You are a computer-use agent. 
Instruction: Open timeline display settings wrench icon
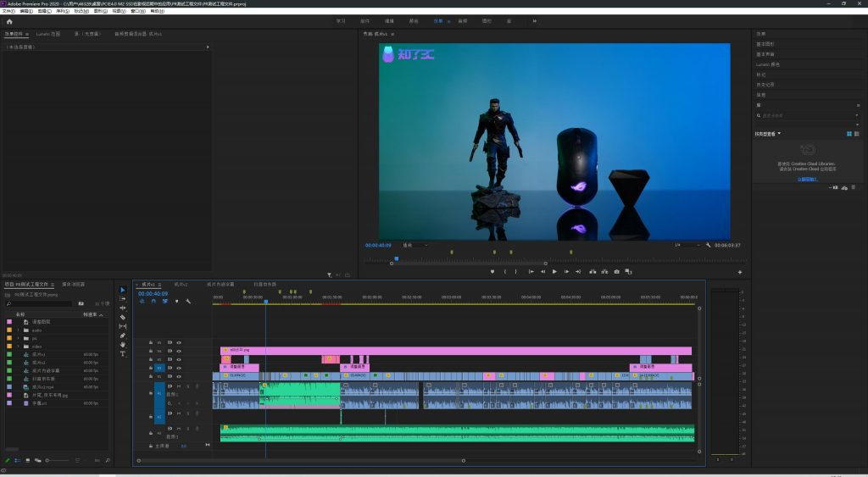tap(188, 302)
